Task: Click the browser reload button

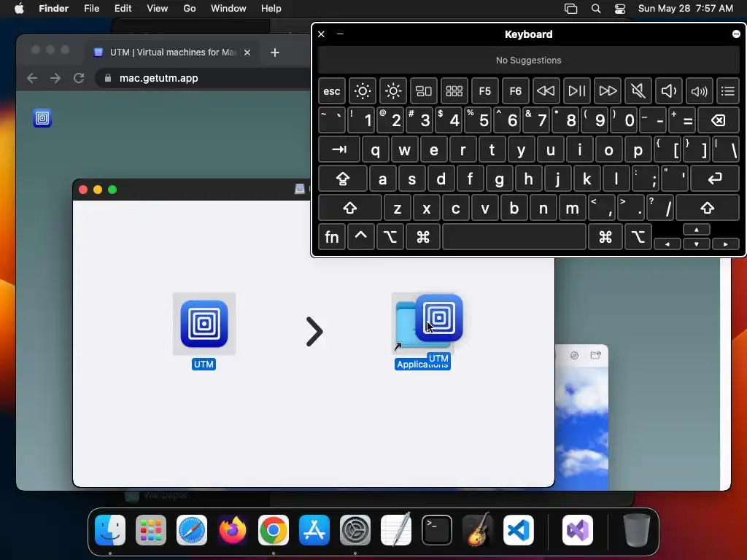Action: click(x=79, y=78)
